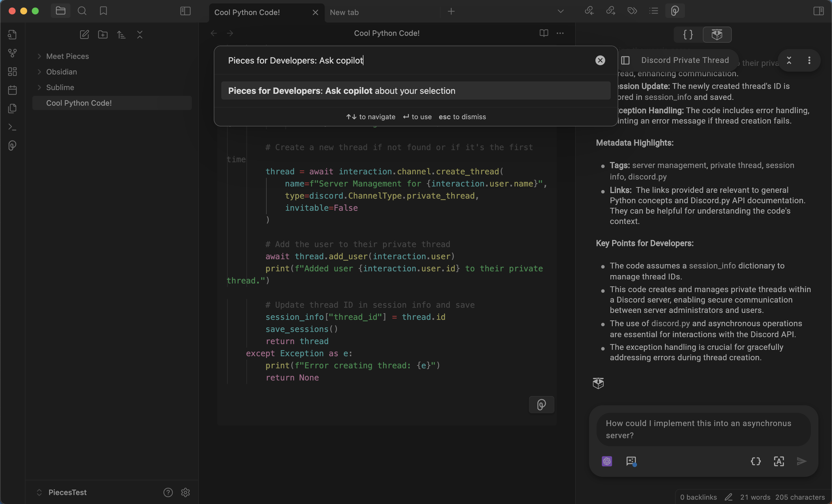Image resolution: width=832 pixels, height=504 pixels.
Task: Change sort order icon in file explorer
Action: coord(121,34)
